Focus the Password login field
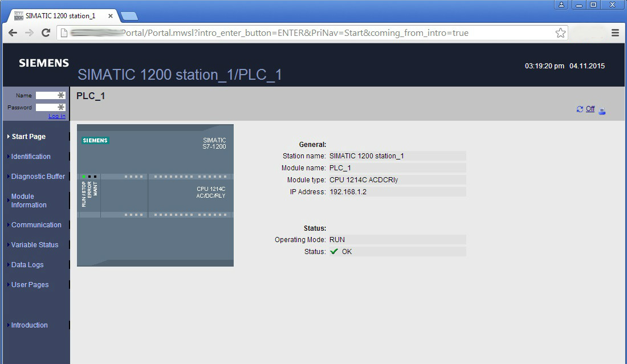Viewport: 627px width, 364px height. (x=50, y=108)
